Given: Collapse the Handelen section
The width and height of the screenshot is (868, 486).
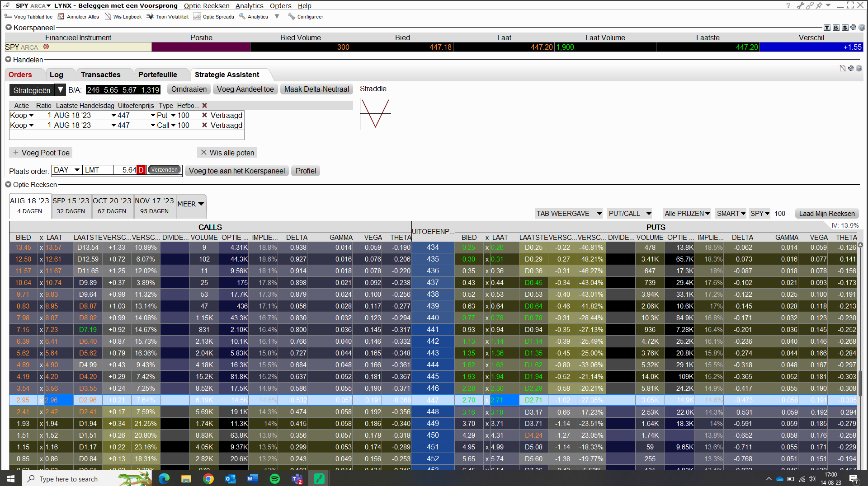Looking at the screenshot, I should click(8, 59).
